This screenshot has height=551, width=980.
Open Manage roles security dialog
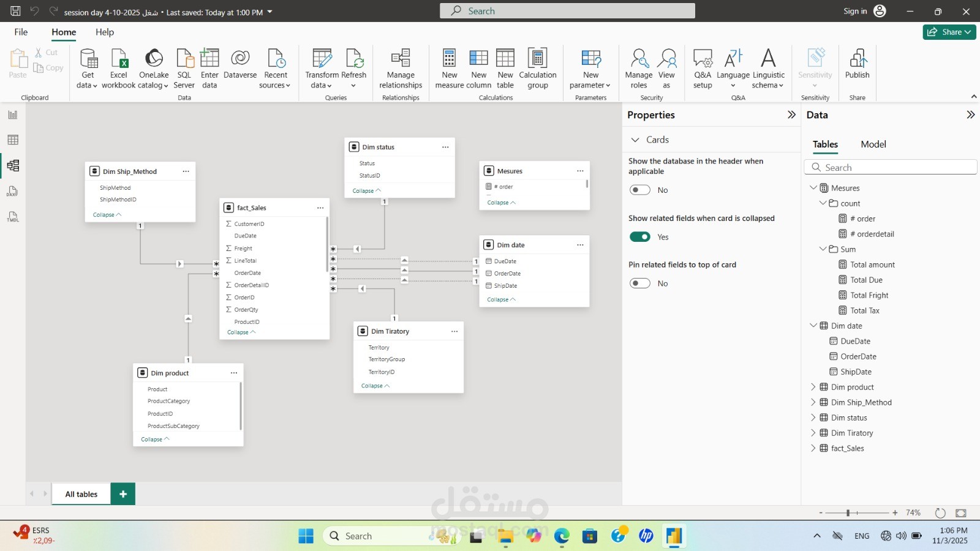[639, 69]
